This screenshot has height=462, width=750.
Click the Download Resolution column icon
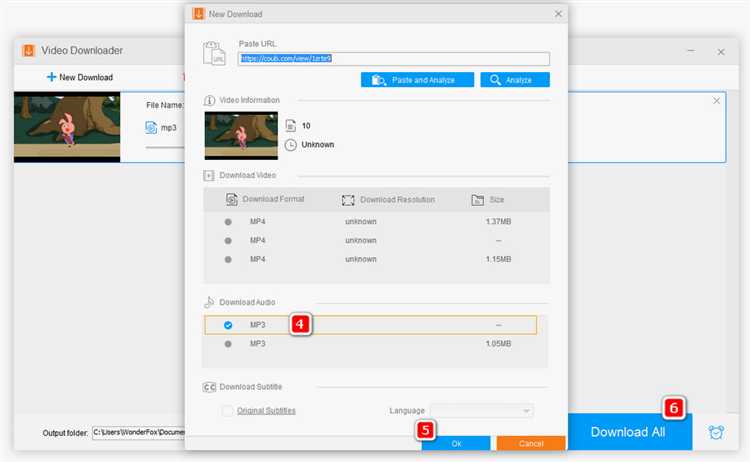click(x=348, y=200)
